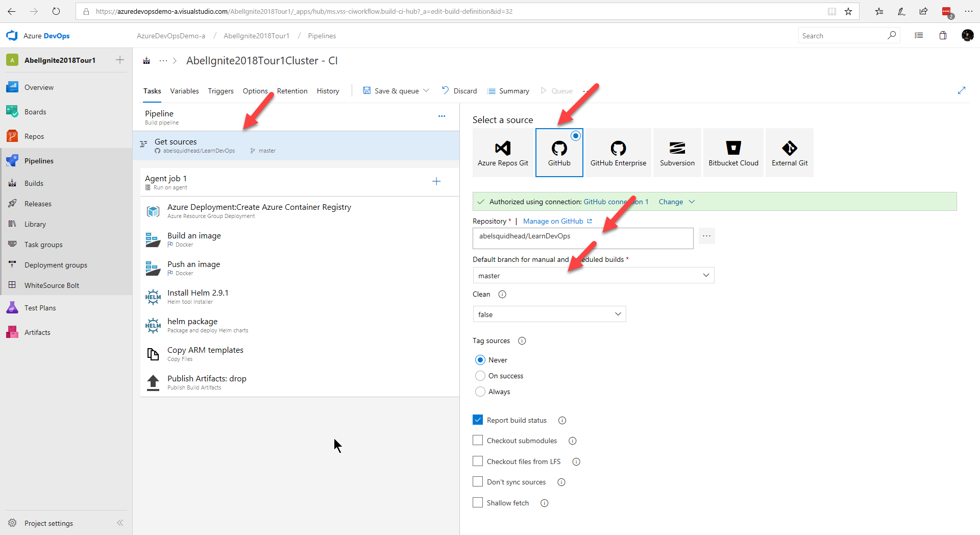Open the user profile avatar
Image resolution: width=980 pixels, height=535 pixels.
click(x=967, y=35)
